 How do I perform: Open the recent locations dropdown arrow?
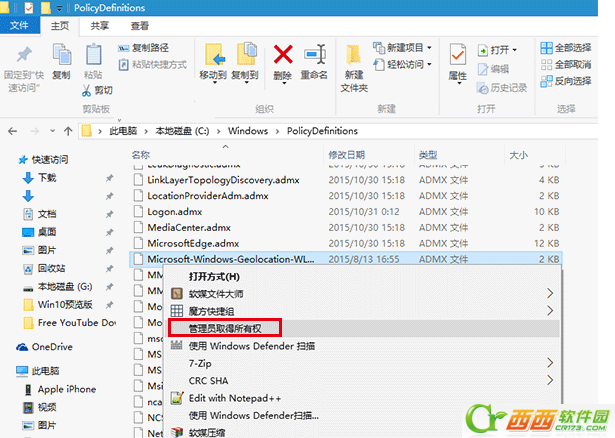(52, 131)
